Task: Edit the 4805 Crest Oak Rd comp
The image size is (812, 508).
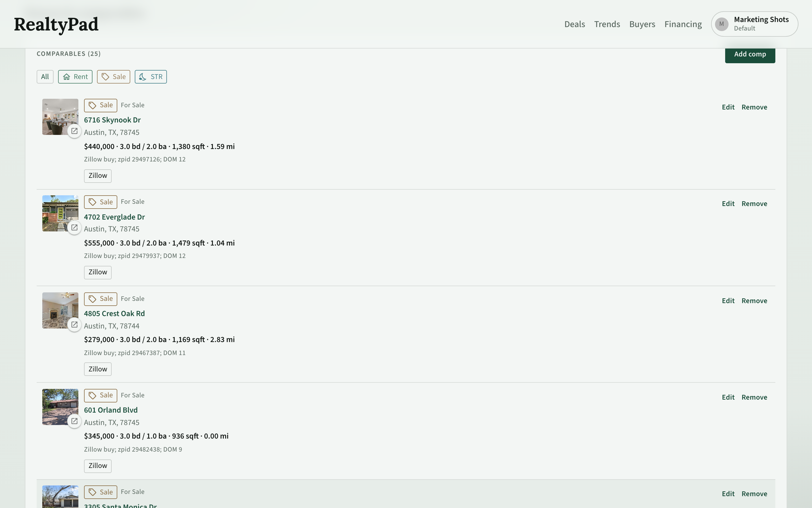Action: (728, 301)
